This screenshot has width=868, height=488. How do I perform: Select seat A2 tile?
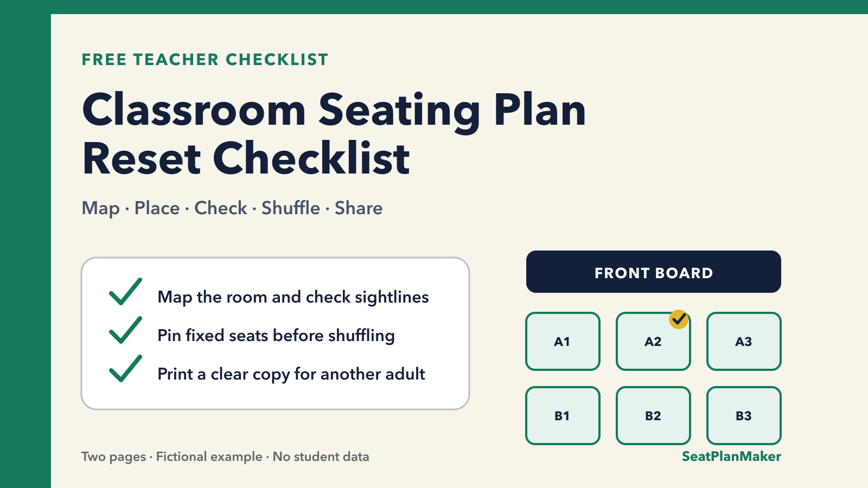click(x=653, y=341)
